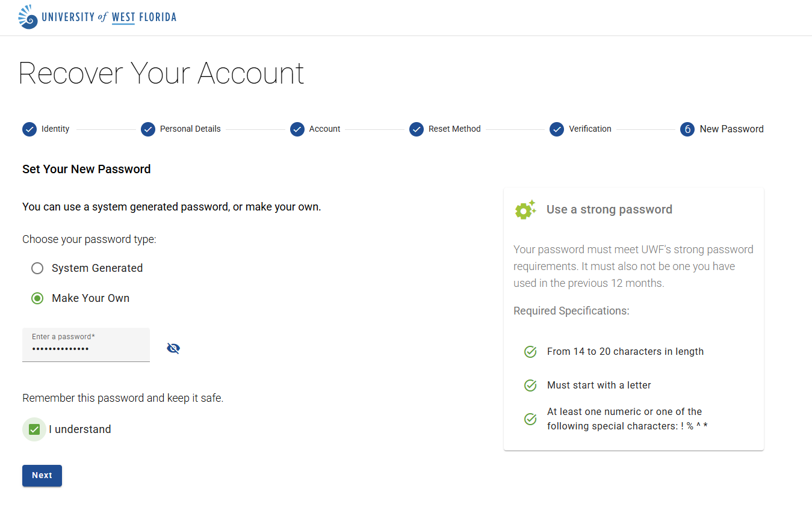This screenshot has width=812, height=516.
Task: Select the Make Your Own radio button
Action: click(x=37, y=298)
